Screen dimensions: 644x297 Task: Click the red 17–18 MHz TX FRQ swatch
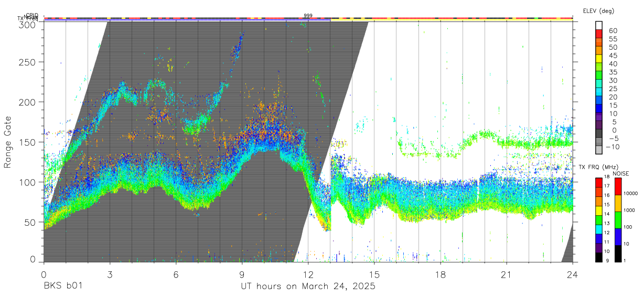pos(599,182)
